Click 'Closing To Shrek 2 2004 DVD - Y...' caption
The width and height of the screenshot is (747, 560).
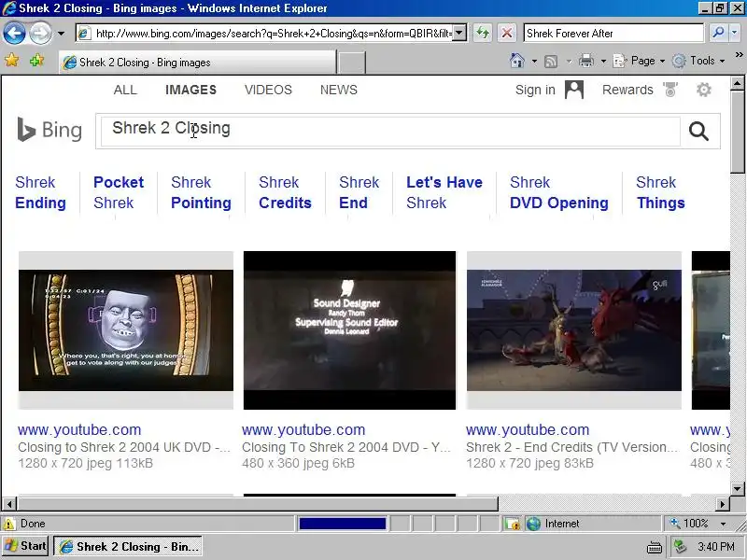pyautogui.click(x=346, y=447)
